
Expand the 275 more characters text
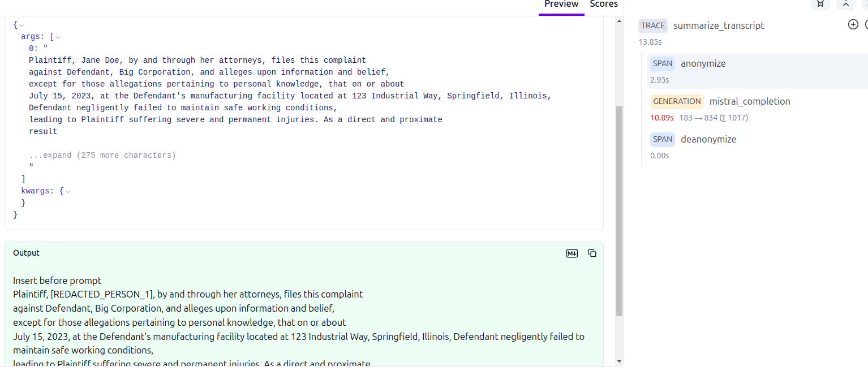pos(102,156)
